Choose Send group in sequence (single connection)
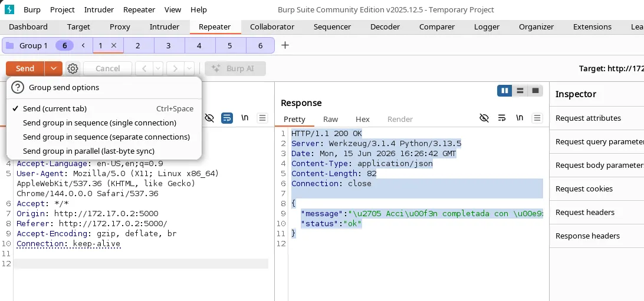This screenshot has width=644, height=301. click(104, 123)
